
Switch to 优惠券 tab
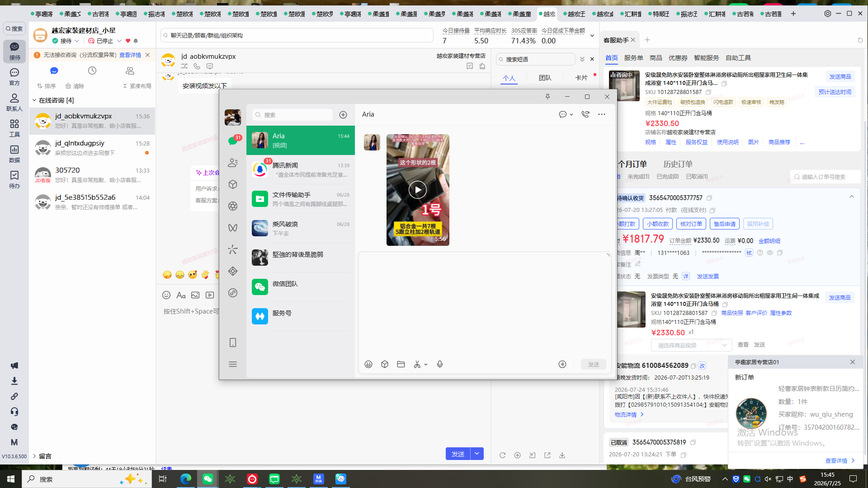[678, 58]
